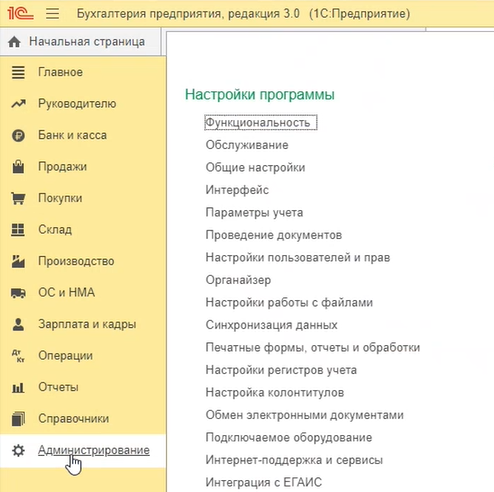This screenshot has width=494, height=492.
Task: Open Параметры учета link
Action: [254, 213]
